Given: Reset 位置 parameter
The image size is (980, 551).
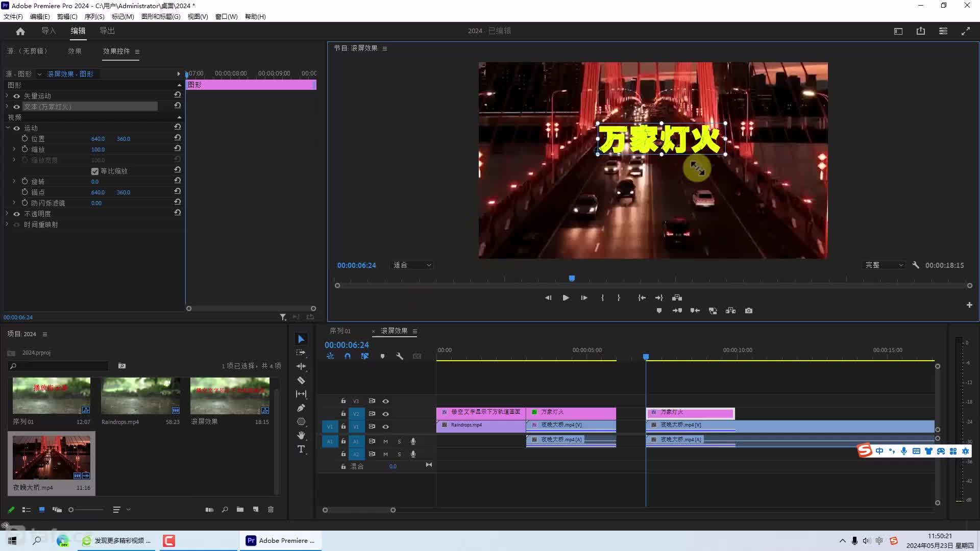Looking at the screenshot, I should tap(178, 138).
